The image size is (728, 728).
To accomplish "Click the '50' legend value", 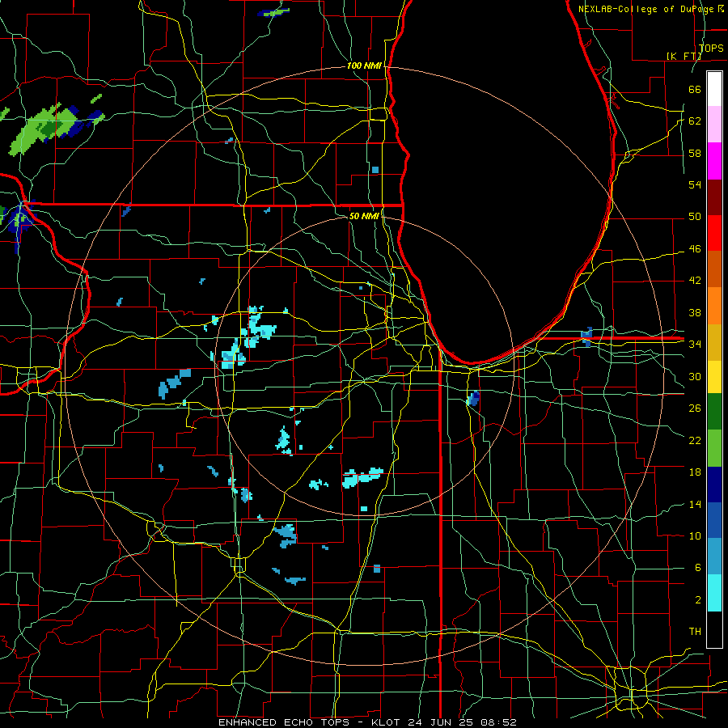I will click(x=695, y=217).
